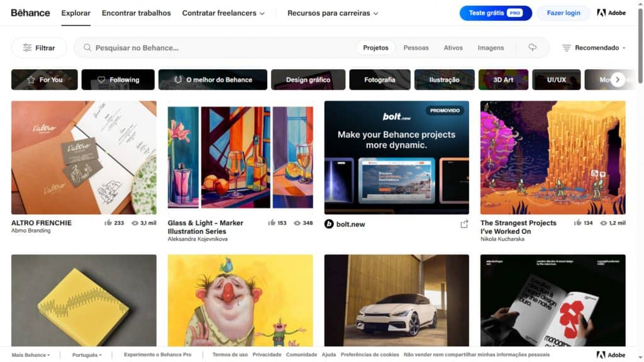
Task: Visit Abmo Branding profile
Action: tap(31, 231)
